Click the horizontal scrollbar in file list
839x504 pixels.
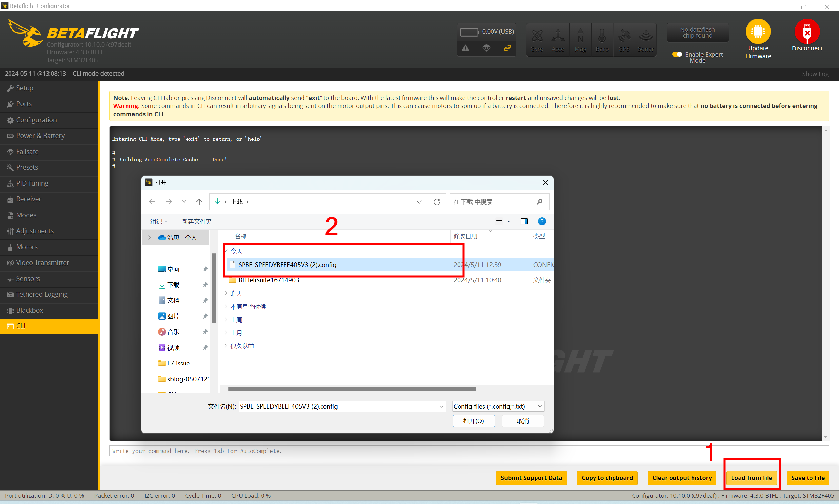click(x=352, y=389)
